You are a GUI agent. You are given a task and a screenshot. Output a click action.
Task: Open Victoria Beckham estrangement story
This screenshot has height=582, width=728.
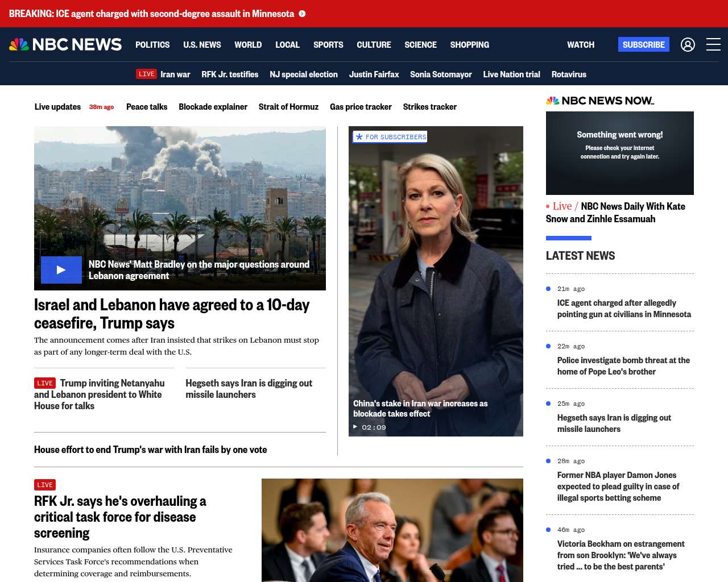[621, 555]
